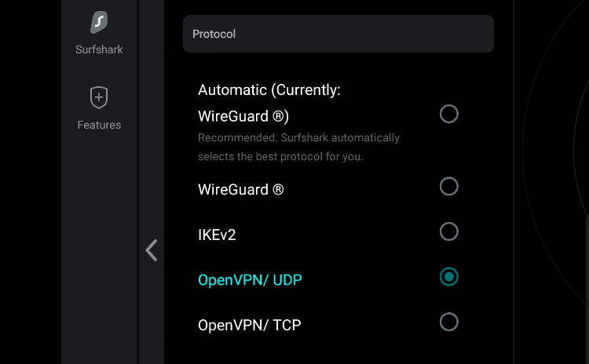Click the vertical divider beside the protocol list

(x=514, y=182)
